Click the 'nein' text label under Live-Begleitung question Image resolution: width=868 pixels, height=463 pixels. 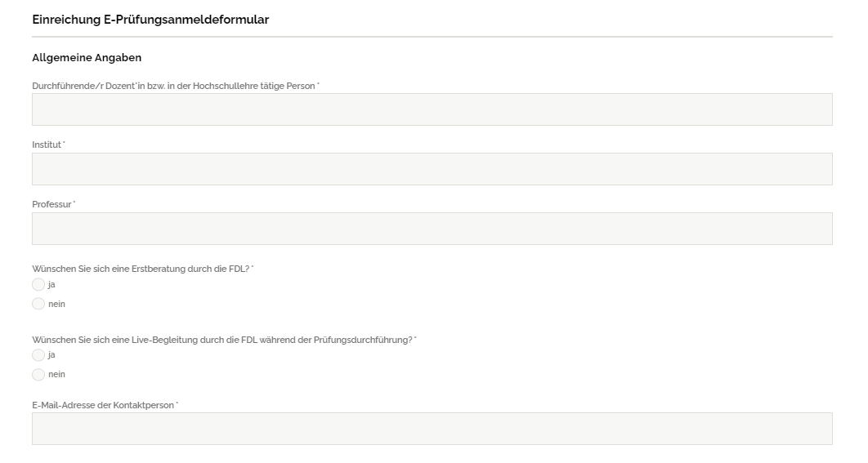[x=56, y=374]
